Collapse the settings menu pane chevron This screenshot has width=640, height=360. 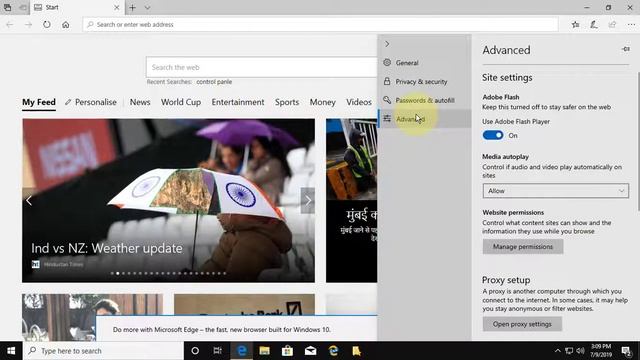click(387, 44)
